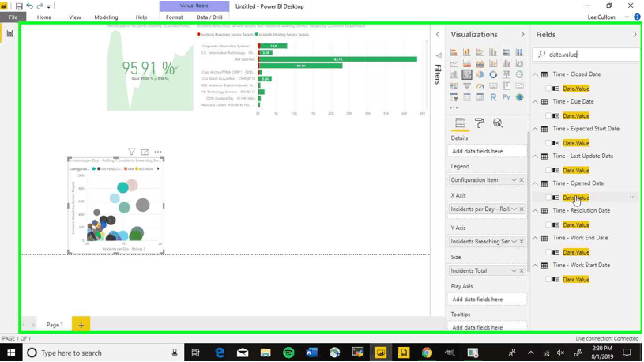Check Date.Value under Time - Work Start Date
Screen dimensions: 644x362
coord(548,280)
